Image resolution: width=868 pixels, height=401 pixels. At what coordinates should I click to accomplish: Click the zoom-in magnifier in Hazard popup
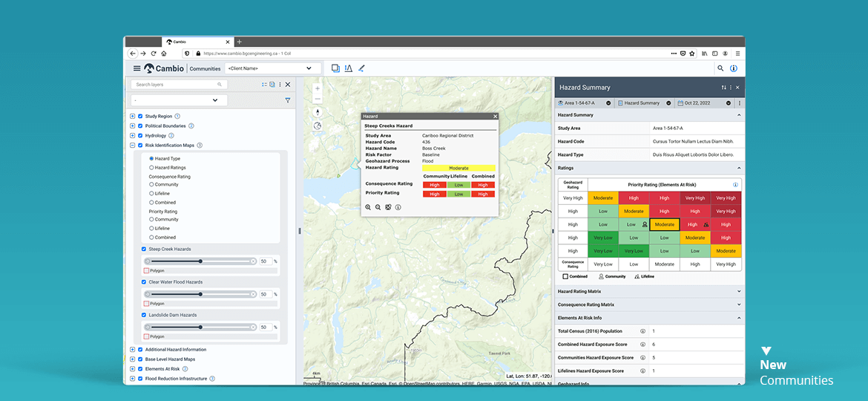point(368,207)
